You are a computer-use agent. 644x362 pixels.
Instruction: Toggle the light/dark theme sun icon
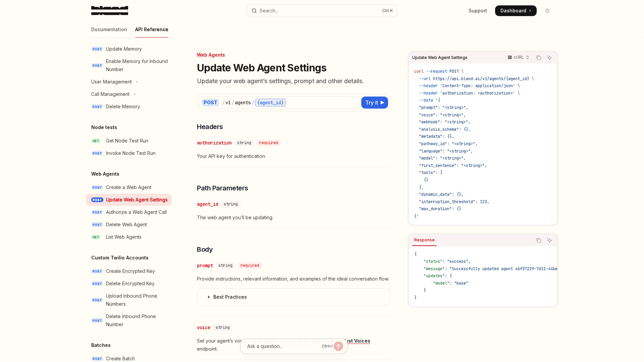tap(547, 11)
